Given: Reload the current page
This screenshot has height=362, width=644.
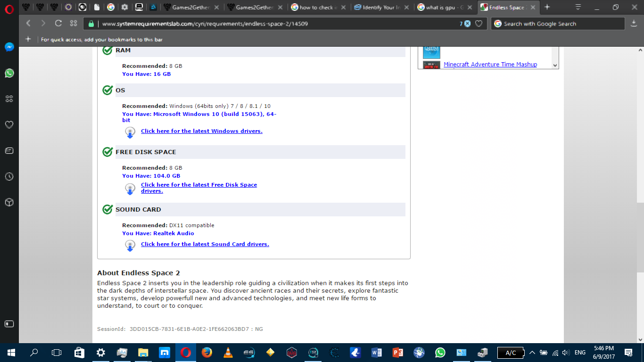Looking at the screenshot, I should tap(58, 24).
